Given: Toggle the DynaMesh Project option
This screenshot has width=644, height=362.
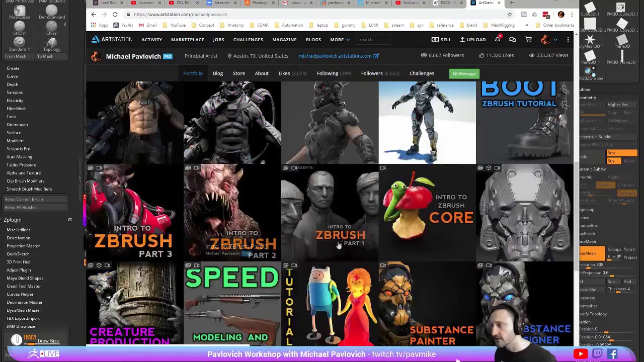Looking at the screenshot, I should (630, 257).
